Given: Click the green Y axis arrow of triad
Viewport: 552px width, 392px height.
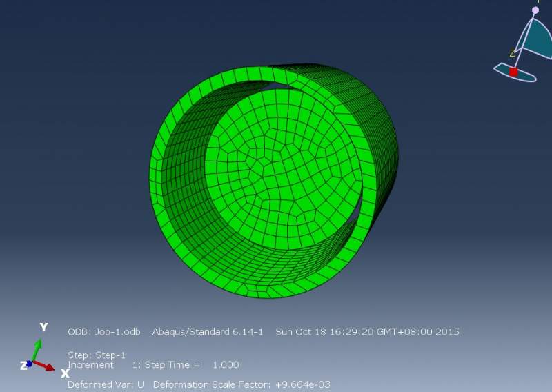Looking at the screenshot, I should tap(37, 349).
